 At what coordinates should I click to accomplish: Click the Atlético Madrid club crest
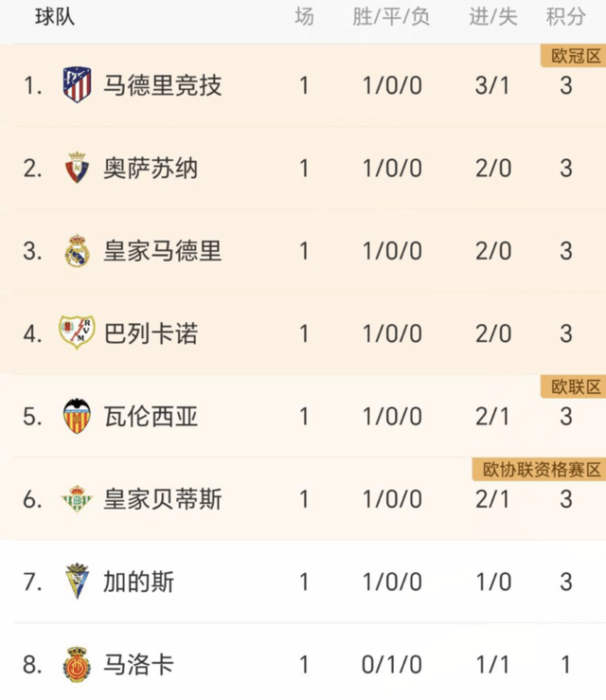click(78, 85)
